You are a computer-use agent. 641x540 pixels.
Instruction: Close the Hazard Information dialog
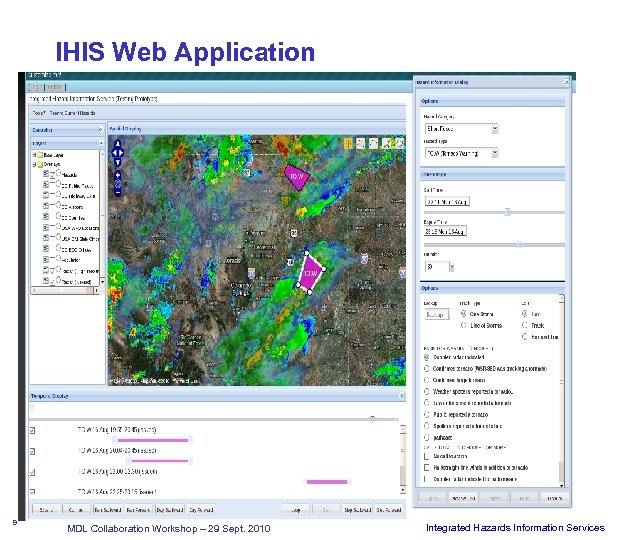tap(566, 82)
